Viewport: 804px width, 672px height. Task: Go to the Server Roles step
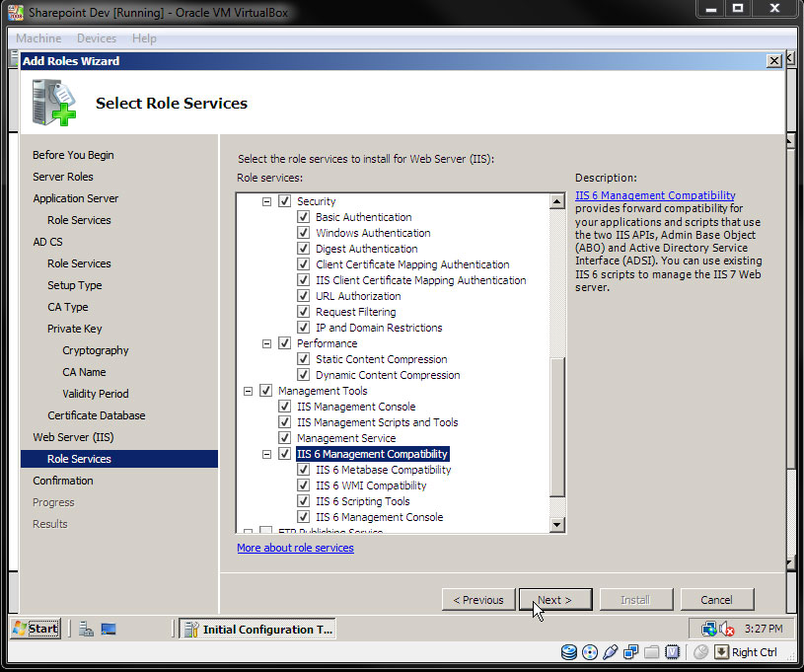[x=63, y=177]
